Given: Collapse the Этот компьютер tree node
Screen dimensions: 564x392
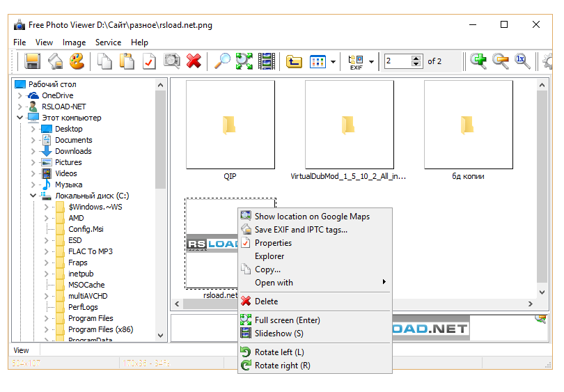Looking at the screenshot, I should click(x=19, y=118).
